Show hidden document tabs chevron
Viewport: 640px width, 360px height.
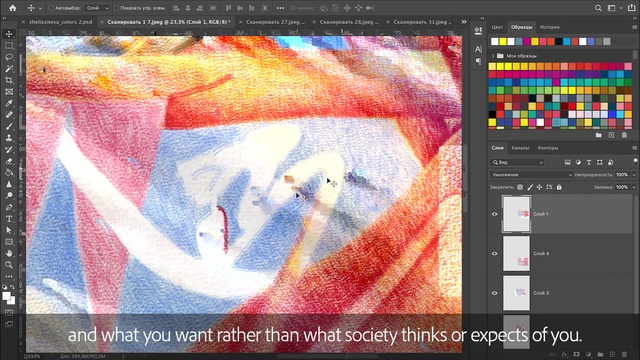[464, 22]
